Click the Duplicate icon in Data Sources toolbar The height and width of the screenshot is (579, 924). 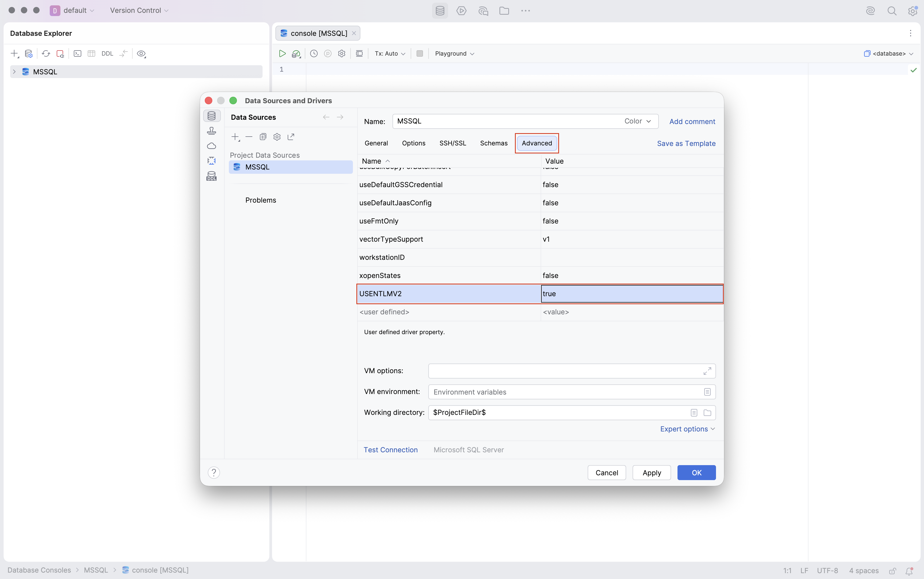coord(263,137)
